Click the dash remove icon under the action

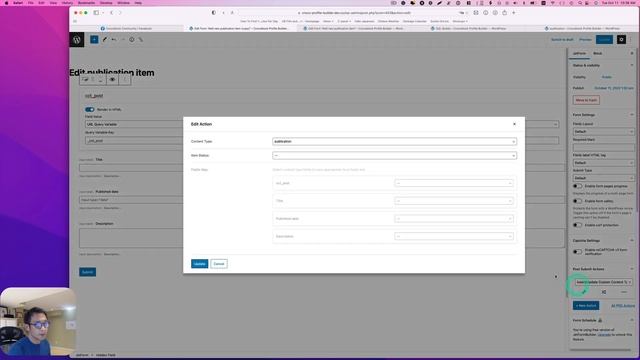pyautogui.click(x=624, y=292)
